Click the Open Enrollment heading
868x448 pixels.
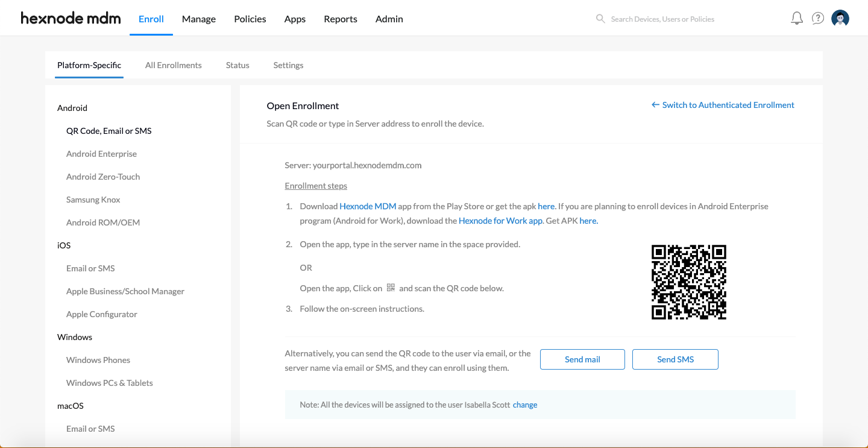303,106
